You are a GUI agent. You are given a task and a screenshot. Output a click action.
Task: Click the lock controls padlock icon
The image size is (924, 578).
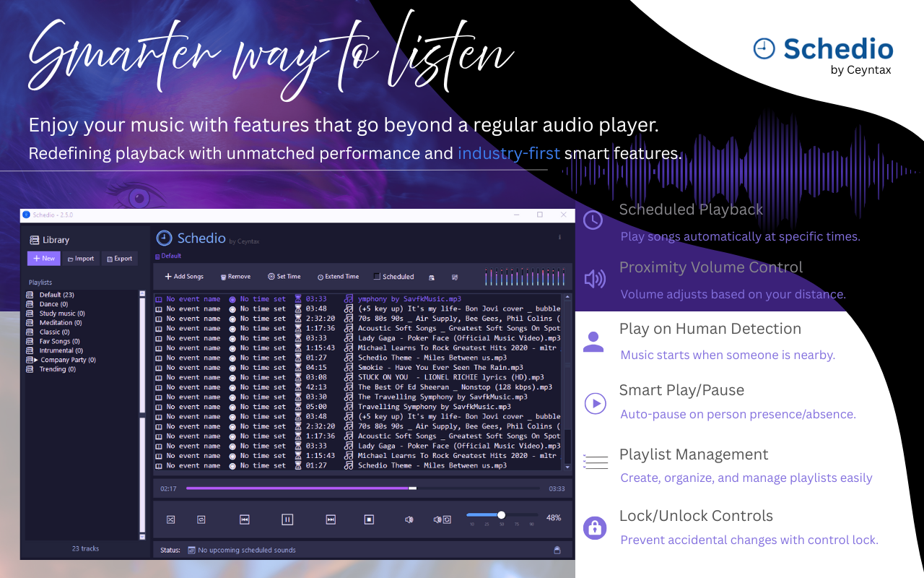pyautogui.click(x=557, y=550)
